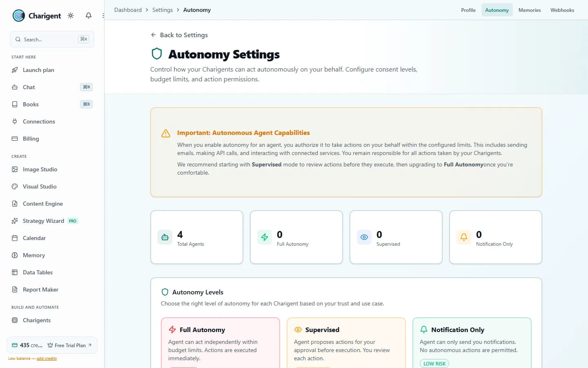Image resolution: width=588 pixels, height=368 pixels.
Task: Click the picture icon beside Image Studio
Action: click(x=15, y=169)
